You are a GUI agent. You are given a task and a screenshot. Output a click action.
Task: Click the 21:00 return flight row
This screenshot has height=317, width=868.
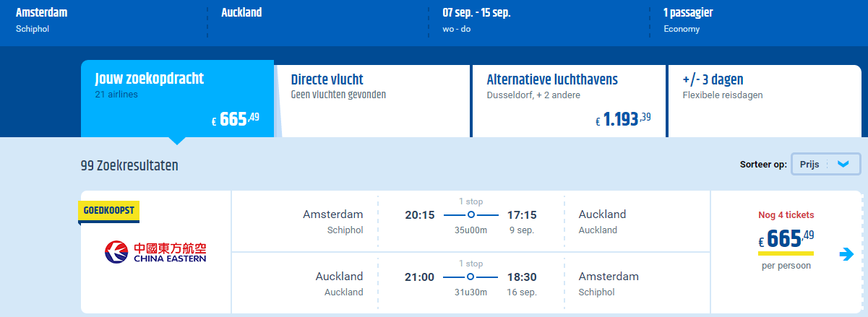coord(470,282)
